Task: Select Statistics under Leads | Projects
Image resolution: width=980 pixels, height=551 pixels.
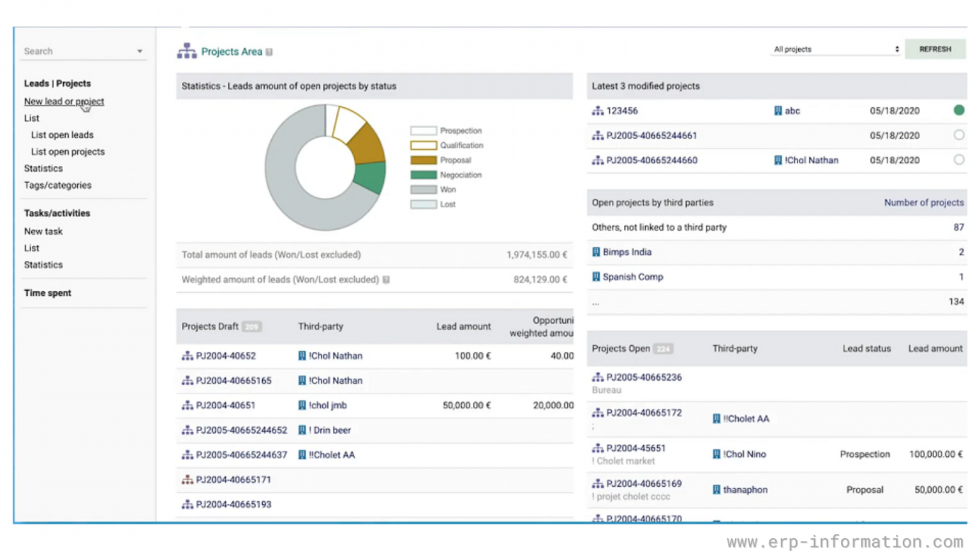Action: tap(43, 168)
